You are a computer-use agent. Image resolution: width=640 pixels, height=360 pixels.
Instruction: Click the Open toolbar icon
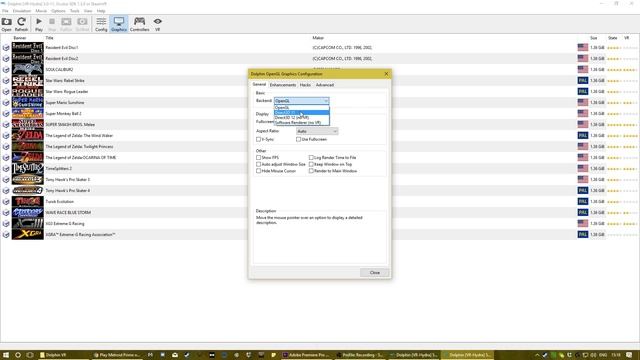click(7, 24)
